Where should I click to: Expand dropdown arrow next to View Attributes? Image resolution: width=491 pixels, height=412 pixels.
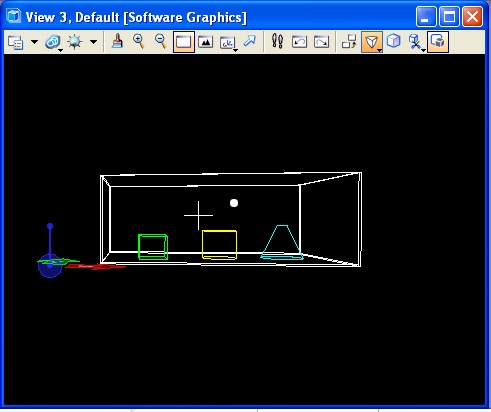point(34,42)
